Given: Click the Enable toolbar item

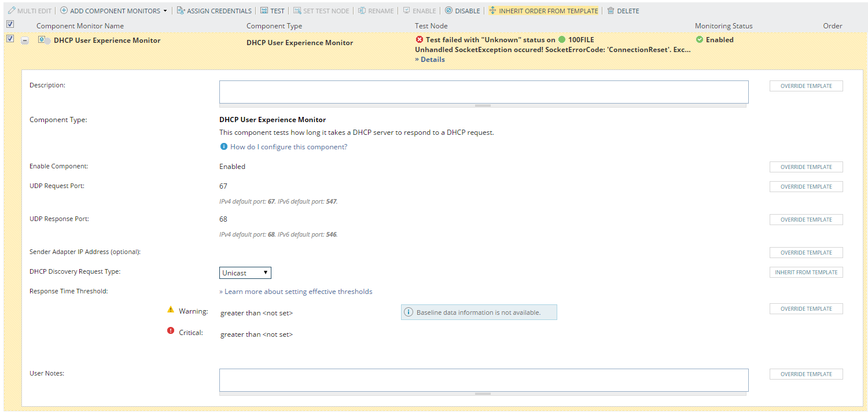Looking at the screenshot, I should click(420, 10).
